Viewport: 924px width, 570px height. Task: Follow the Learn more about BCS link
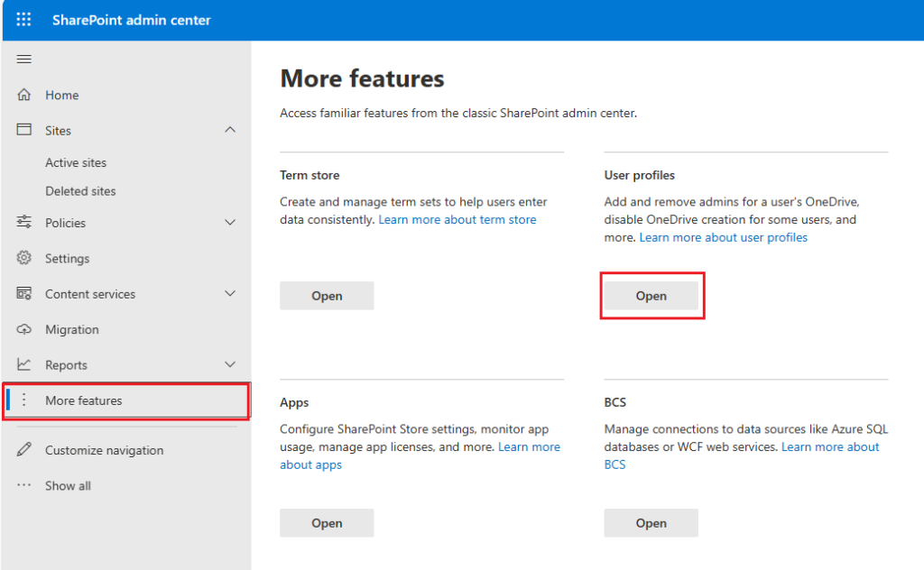[830, 446]
